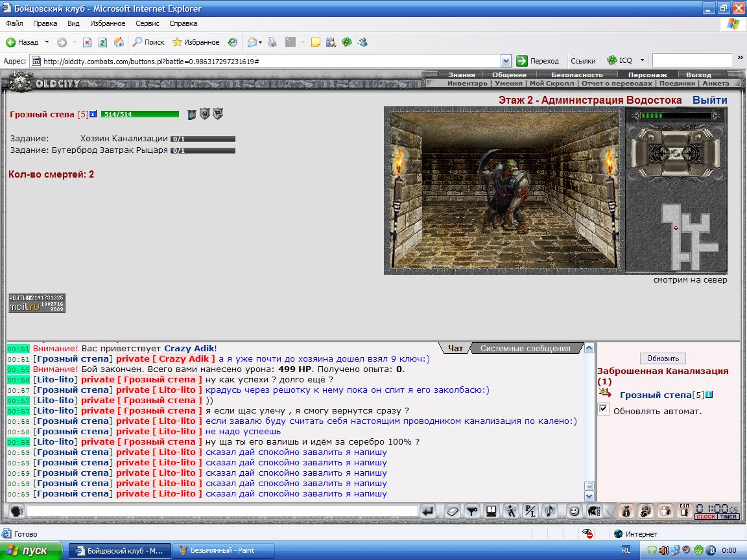Click the central refresh navigation button
747x560 pixels.
point(676,153)
